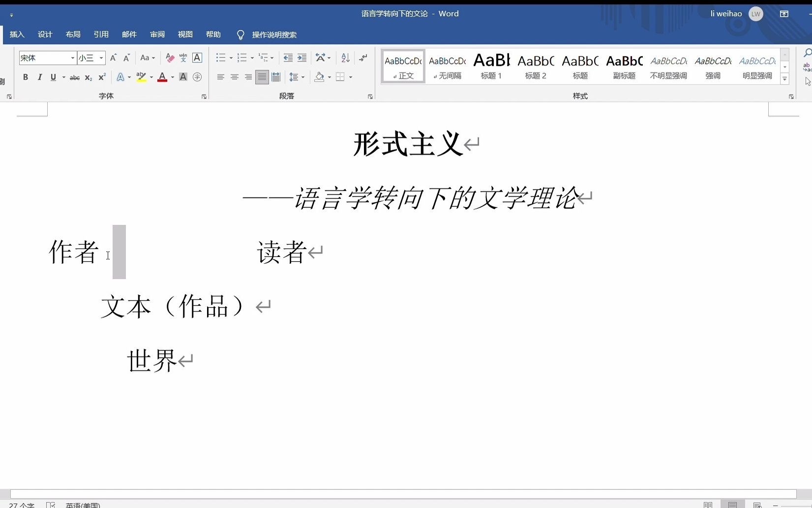Image resolution: width=812 pixels, height=508 pixels.
Task: Toggle subscript formatting
Action: tap(89, 77)
